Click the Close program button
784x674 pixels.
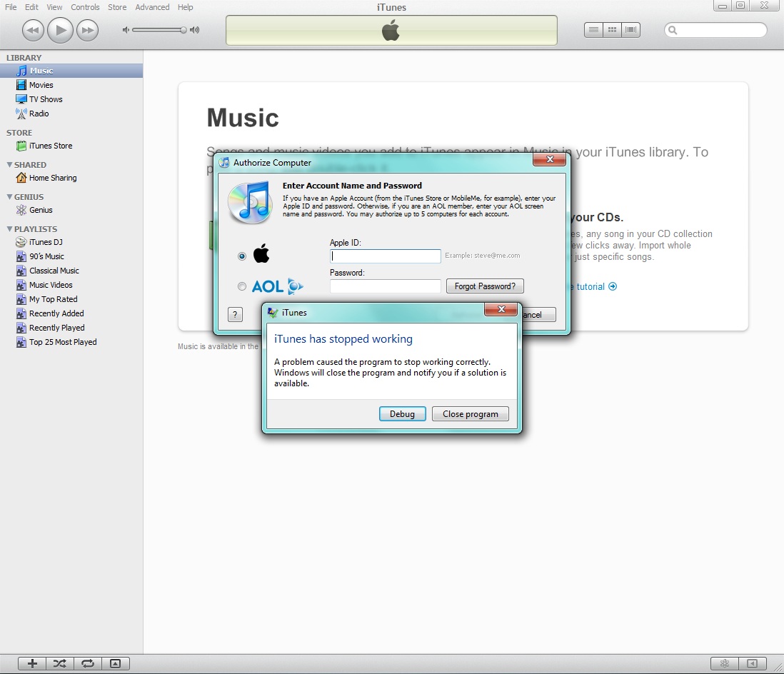470,414
